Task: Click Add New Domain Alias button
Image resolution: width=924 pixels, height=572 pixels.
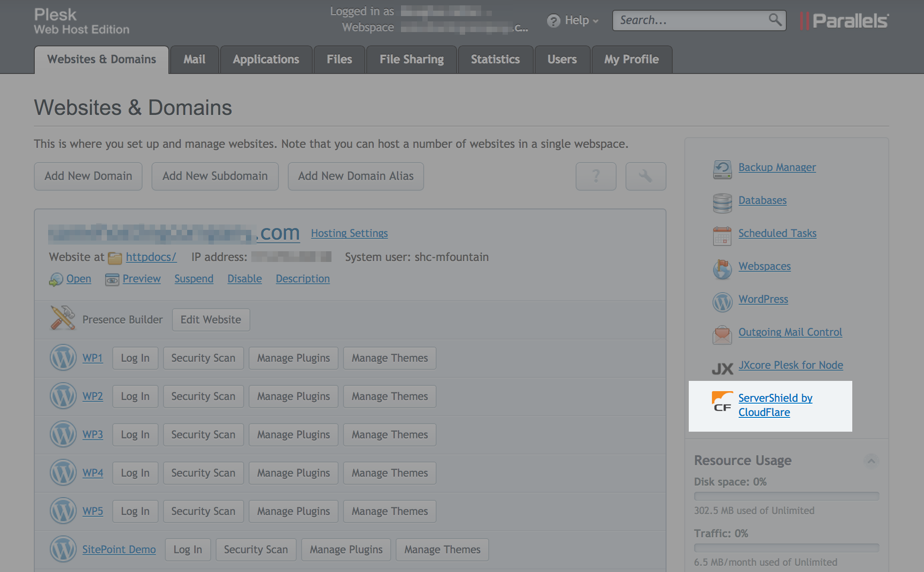Action: 356,176
